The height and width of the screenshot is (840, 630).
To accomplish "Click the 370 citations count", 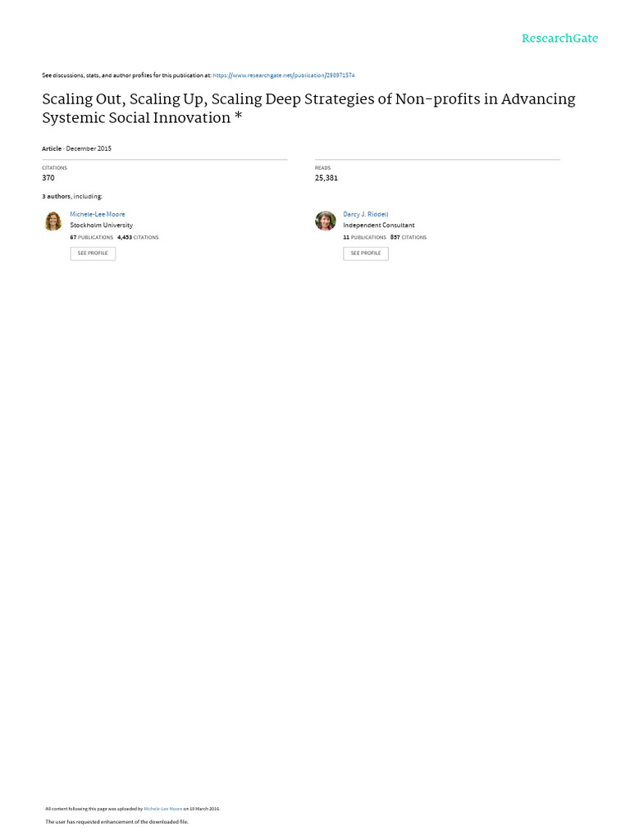I will [x=48, y=178].
